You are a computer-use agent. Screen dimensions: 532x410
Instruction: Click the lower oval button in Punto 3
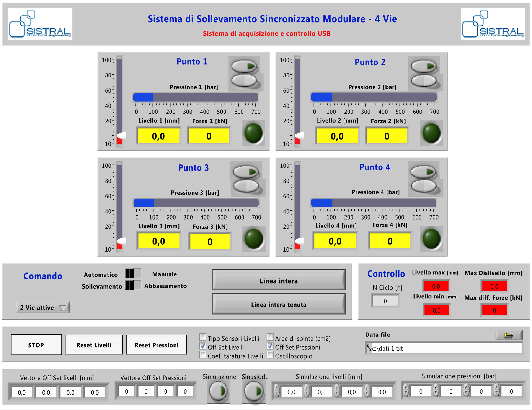(x=246, y=186)
